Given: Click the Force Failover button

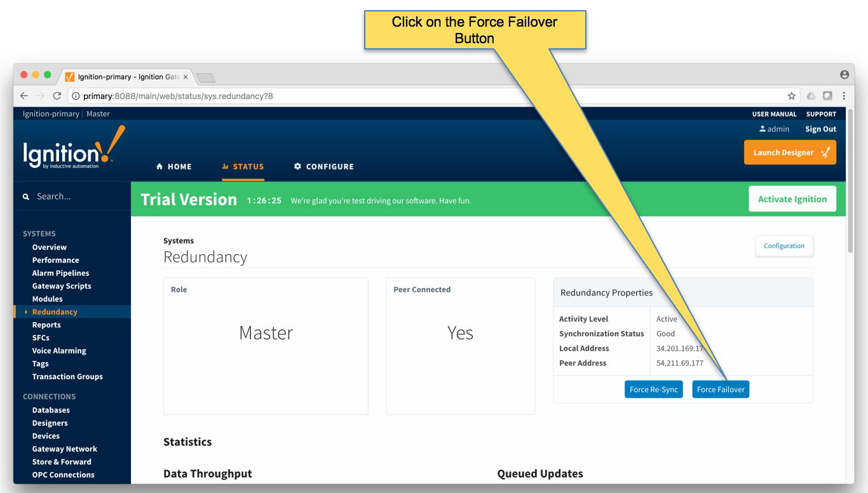Looking at the screenshot, I should coord(721,389).
